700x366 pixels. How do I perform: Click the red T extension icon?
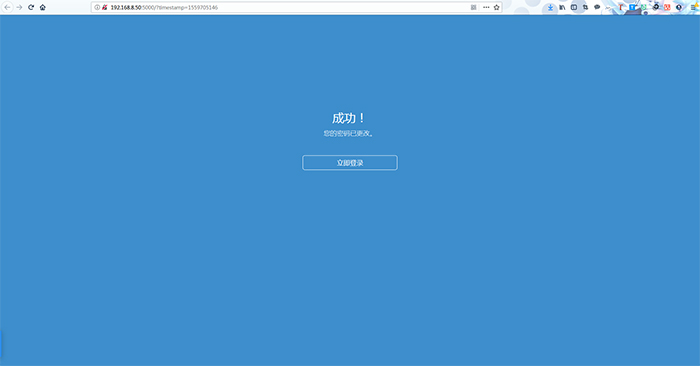(621, 7)
